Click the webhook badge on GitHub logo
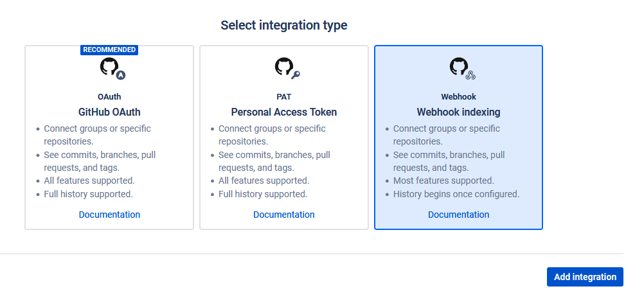 coord(470,75)
